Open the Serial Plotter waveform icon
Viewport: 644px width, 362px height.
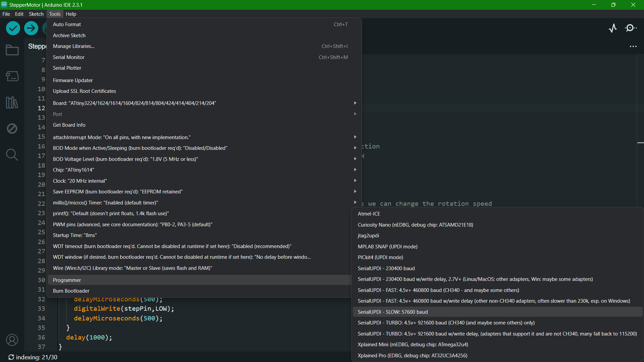pos(613,28)
